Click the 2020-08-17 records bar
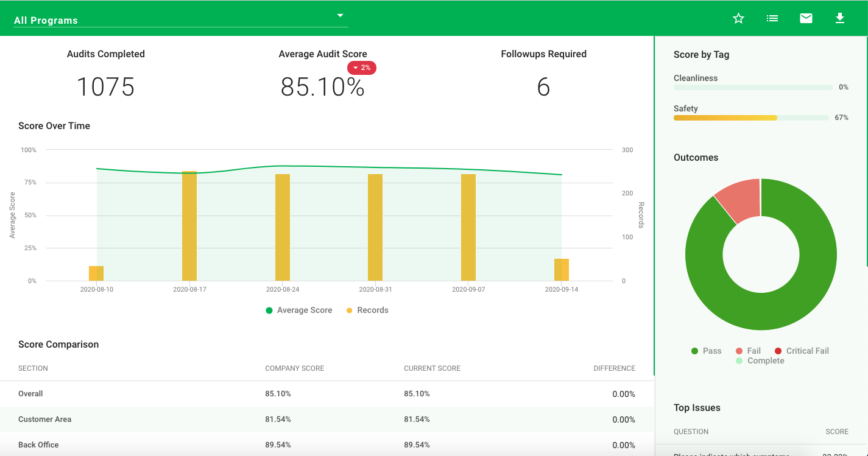Viewport: 868px width, 456px height. pos(189,226)
